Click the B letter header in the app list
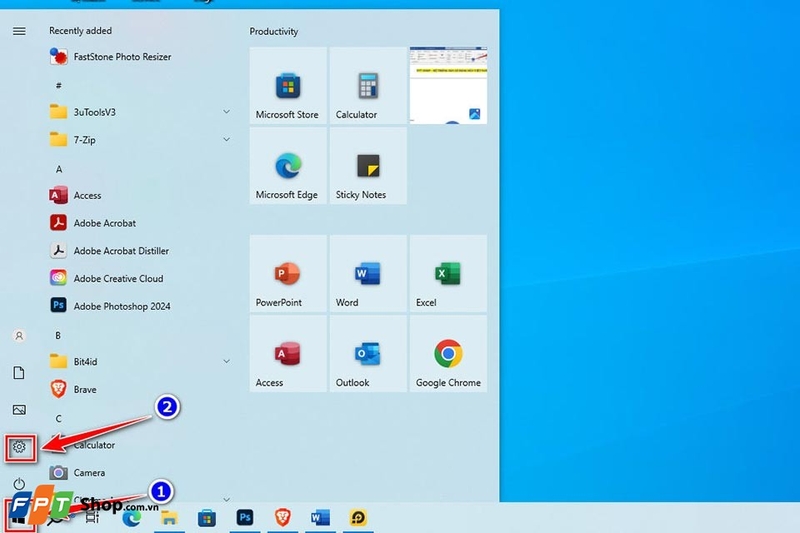The image size is (800, 533). (x=58, y=335)
